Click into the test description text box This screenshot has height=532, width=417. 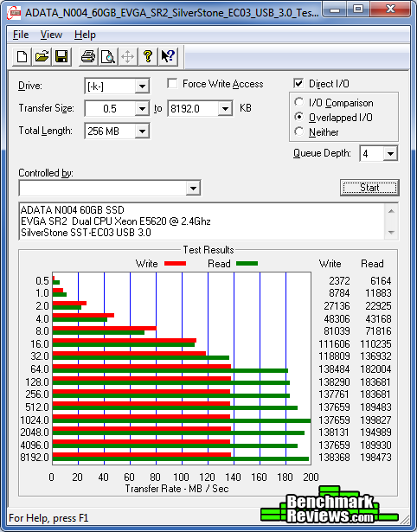click(x=202, y=221)
